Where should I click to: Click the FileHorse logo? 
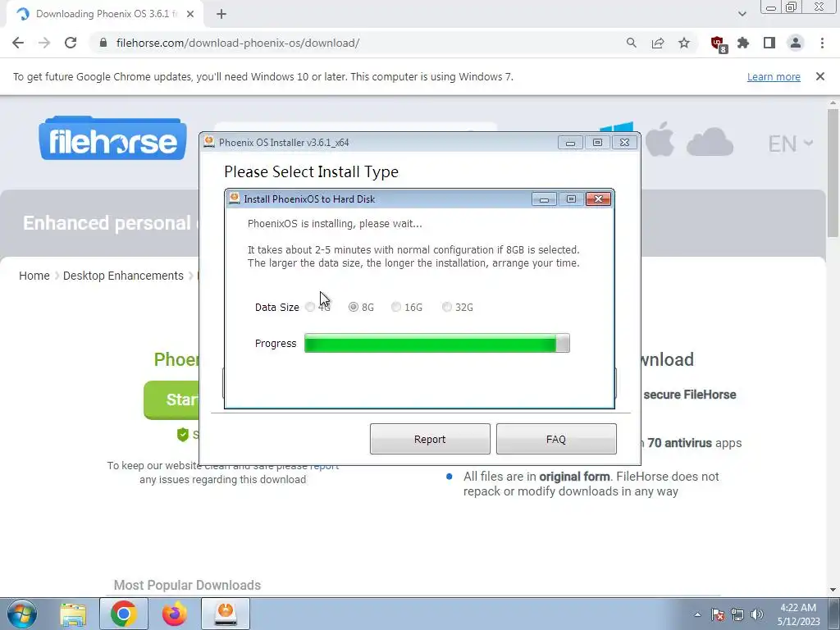click(x=112, y=138)
